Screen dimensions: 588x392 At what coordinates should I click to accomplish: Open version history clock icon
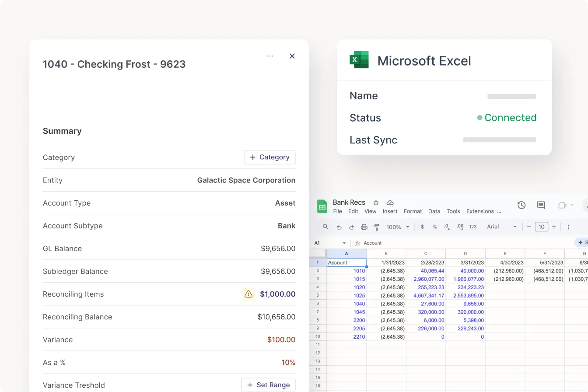(521, 205)
